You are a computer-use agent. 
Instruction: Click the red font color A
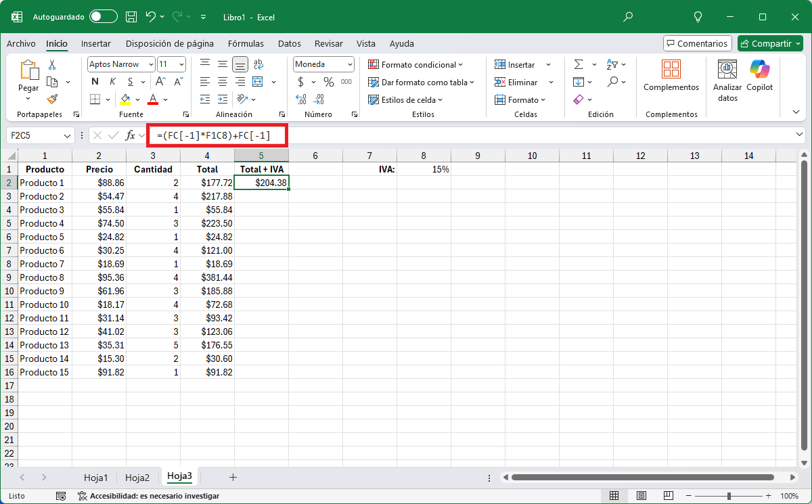[153, 99]
